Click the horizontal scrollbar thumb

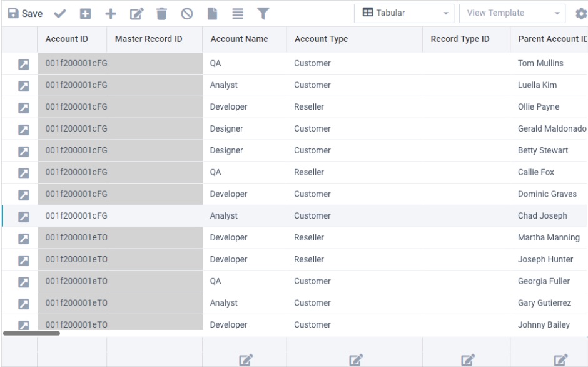[31, 333]
